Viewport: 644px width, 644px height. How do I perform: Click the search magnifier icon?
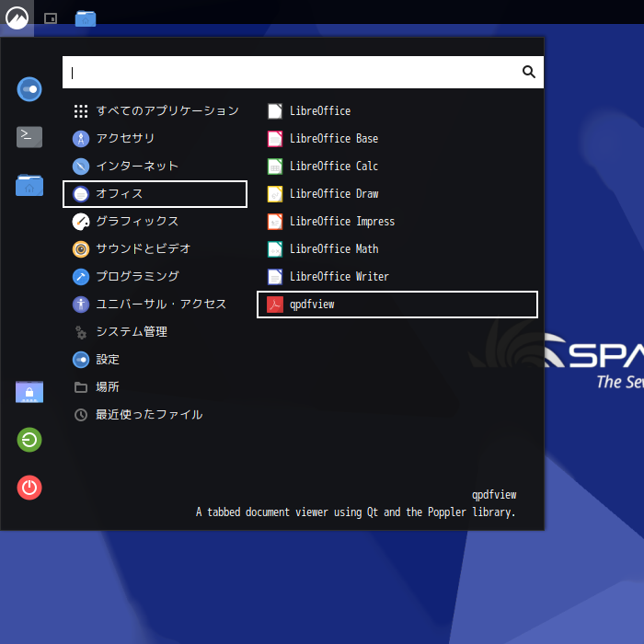coord(529,72)
